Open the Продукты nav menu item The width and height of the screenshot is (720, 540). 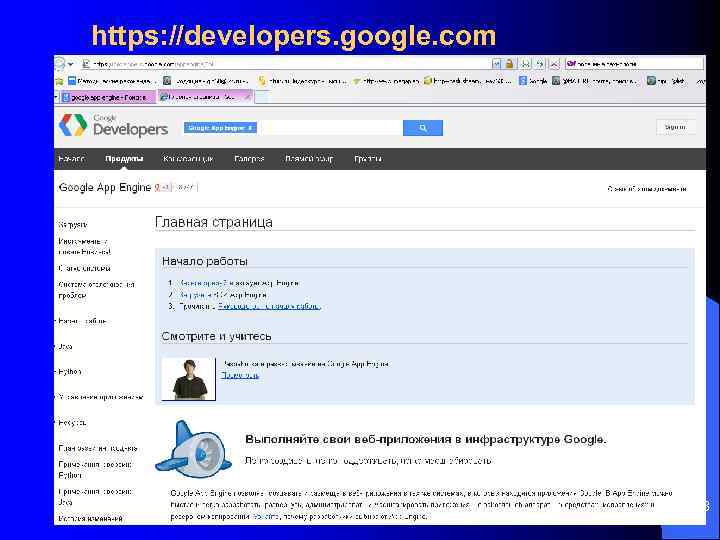click(x=124, y=159)
